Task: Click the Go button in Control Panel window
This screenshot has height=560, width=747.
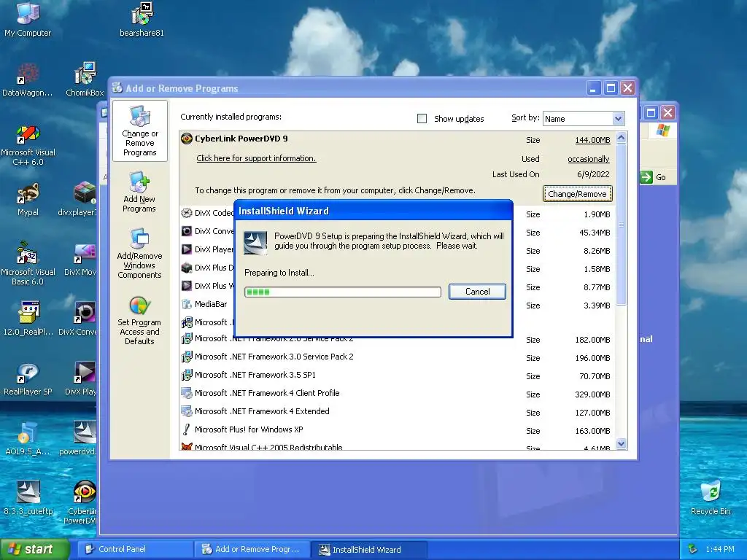Action: tap(653, 177)
